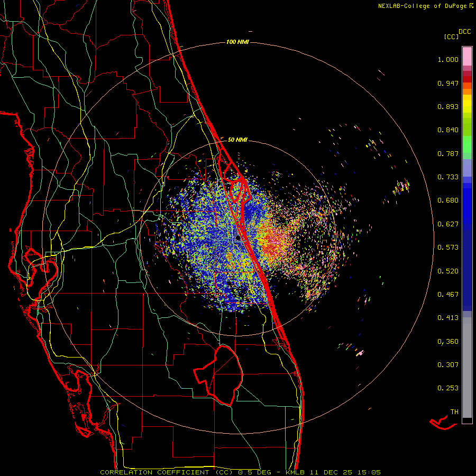
Task: Click the [CC] units label
Action: [x=451, y=36]
